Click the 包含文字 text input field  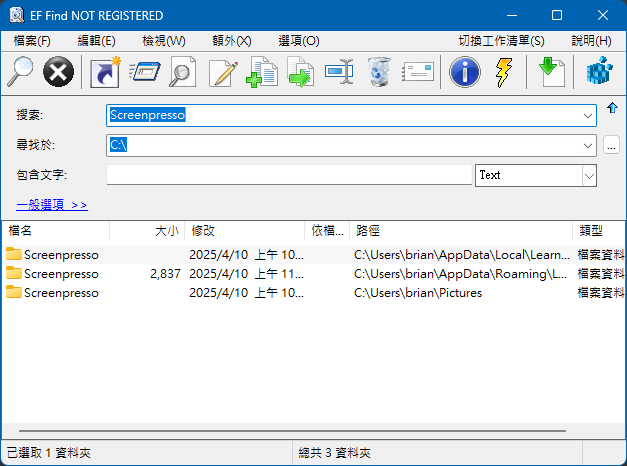tap(288, 175)
